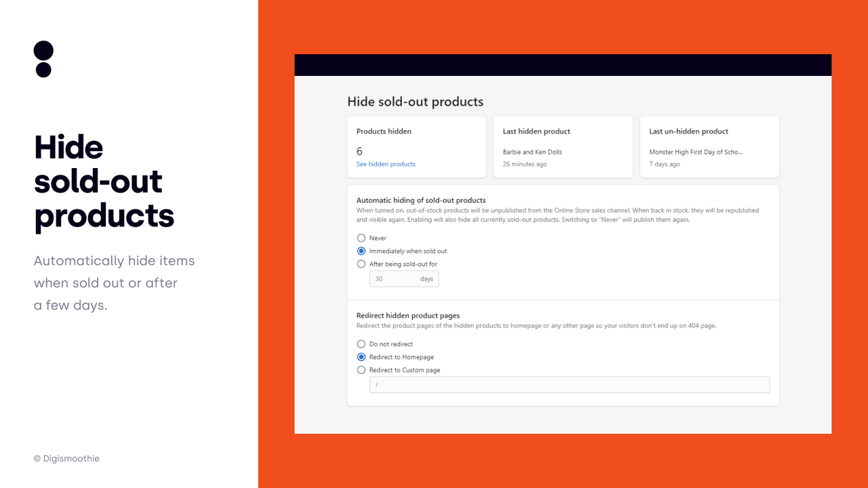The width and height of the screenshot is (868, 488).
Task: Click the "Automatic hiding of sold-out products" title
Action: pos(421,200)
